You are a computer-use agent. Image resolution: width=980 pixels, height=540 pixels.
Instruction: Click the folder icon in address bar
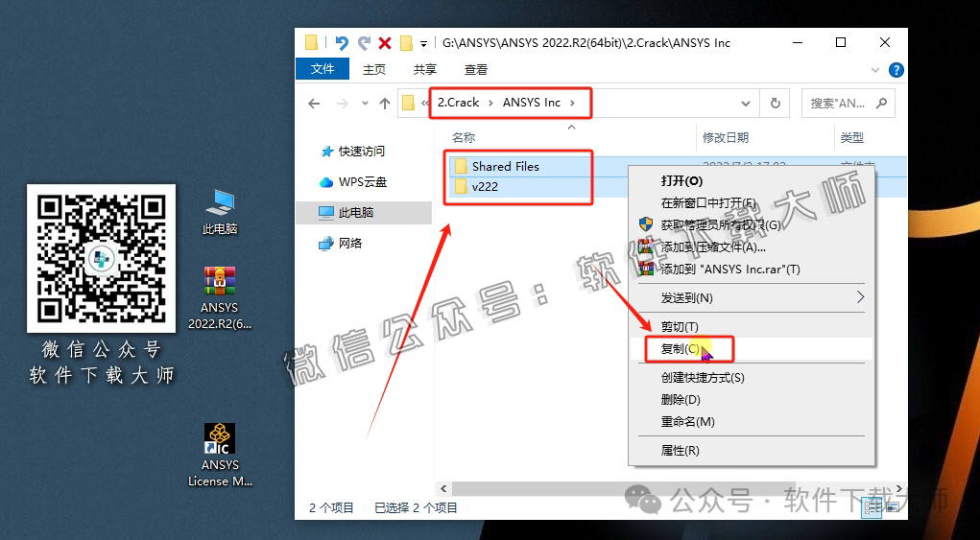(x=409, y=103)
